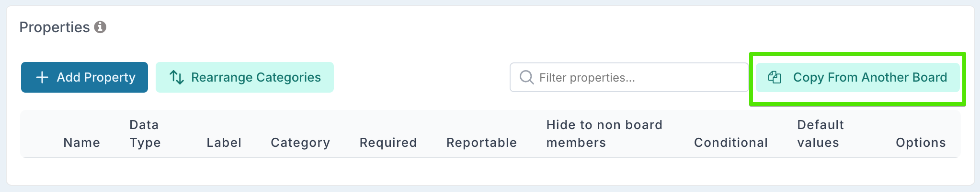
Task: Open Rearrange Categories
Action: coord(245,77)
